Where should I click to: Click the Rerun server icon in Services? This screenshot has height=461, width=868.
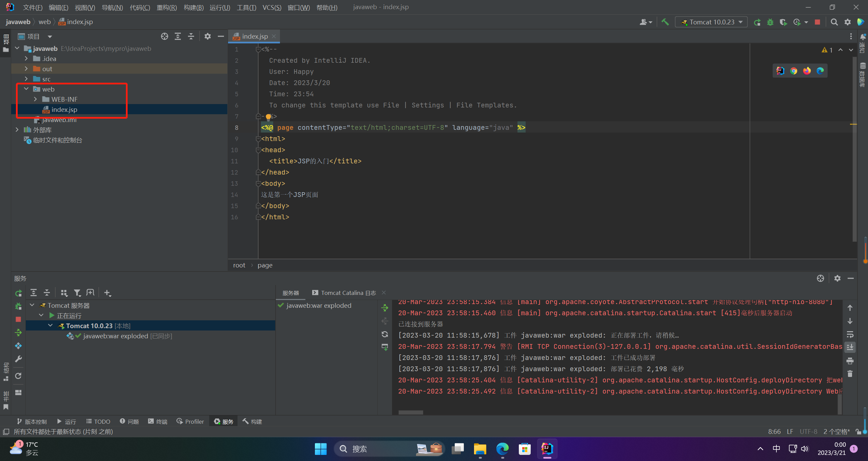pos(18,293)
